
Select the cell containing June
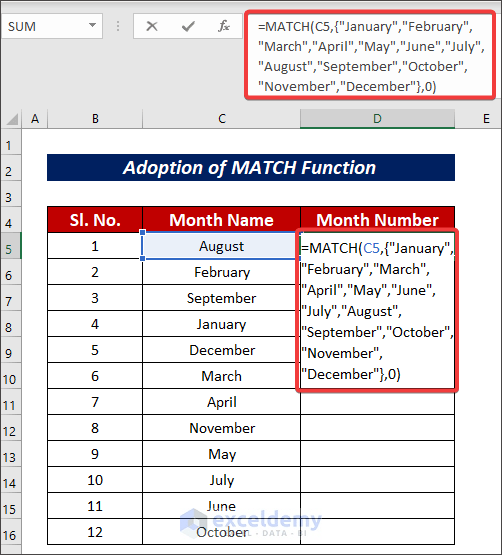pyautogui.click(x=222, y=506)
